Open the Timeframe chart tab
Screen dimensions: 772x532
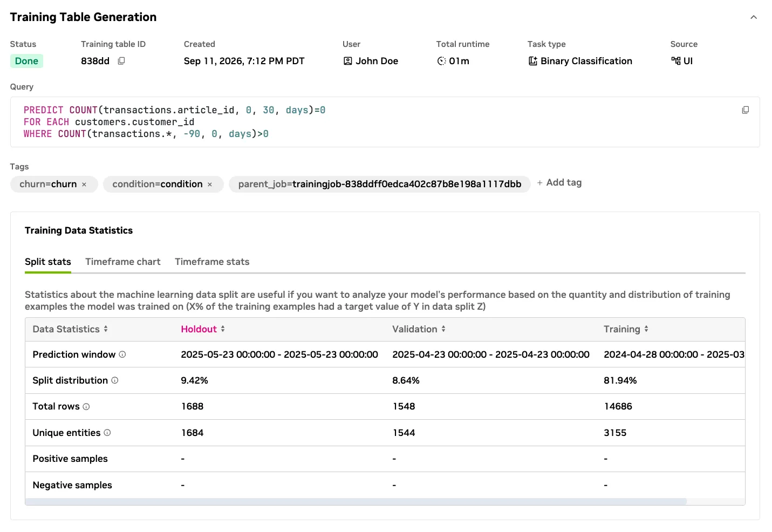(x=123, y=262)
